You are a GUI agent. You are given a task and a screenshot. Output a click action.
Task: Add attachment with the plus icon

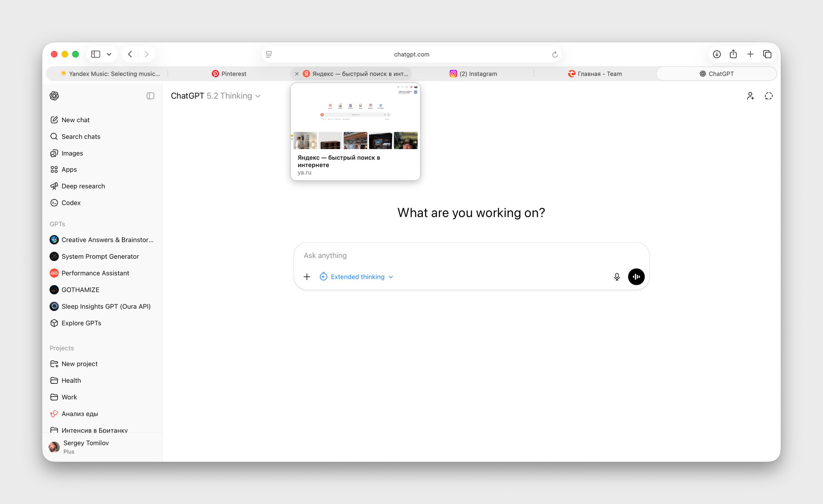point(307,277)
